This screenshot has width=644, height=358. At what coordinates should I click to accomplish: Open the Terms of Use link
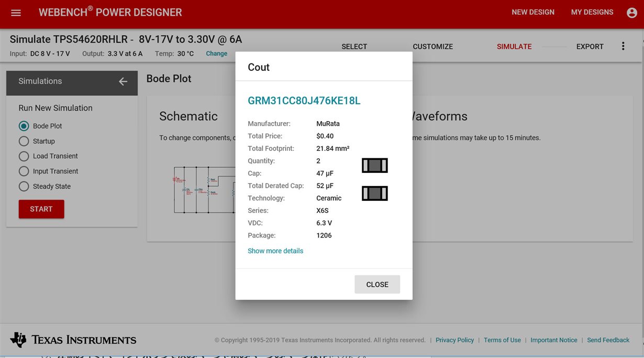(502, 340)
